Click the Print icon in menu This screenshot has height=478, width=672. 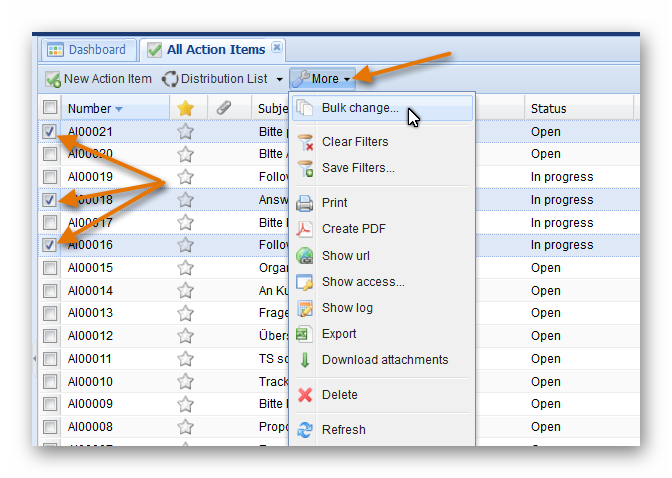click(x=305, y=203)
